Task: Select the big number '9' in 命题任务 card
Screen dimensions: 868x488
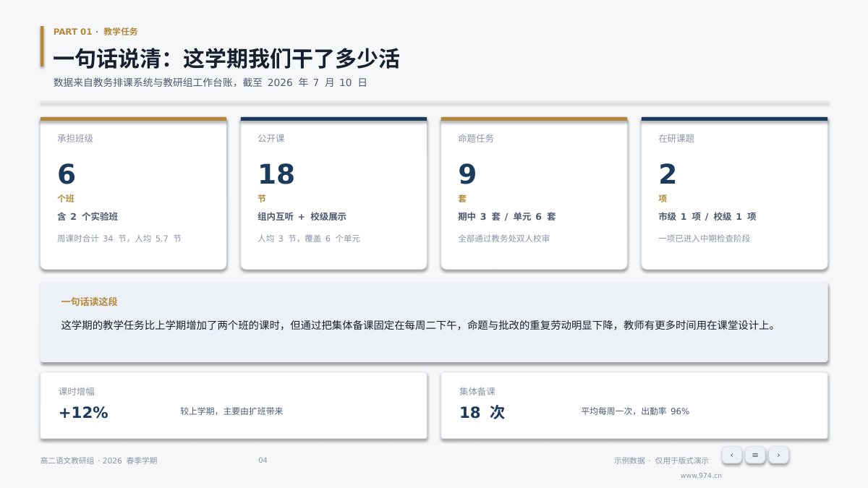Action: coord(467,174)
